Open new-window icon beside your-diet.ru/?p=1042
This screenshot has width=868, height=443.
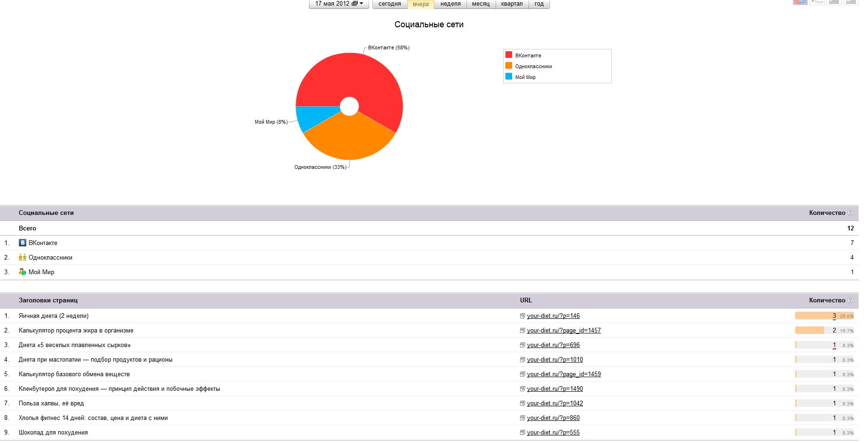(x=522, y=404)
